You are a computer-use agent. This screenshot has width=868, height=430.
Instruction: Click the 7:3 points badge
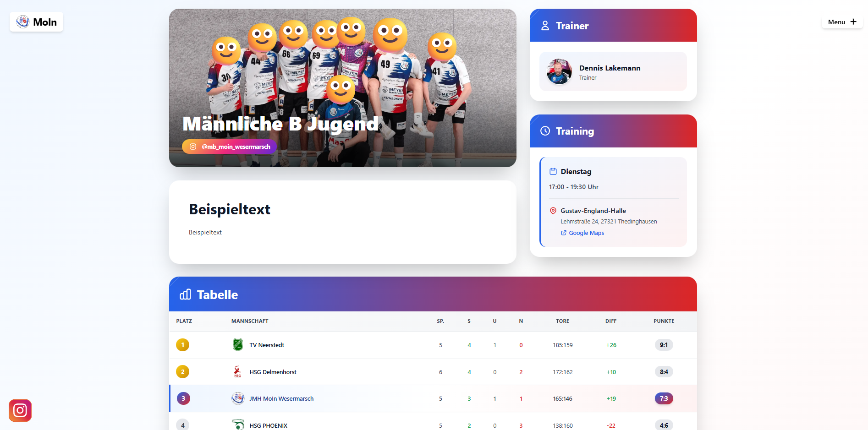click(664, 398)
